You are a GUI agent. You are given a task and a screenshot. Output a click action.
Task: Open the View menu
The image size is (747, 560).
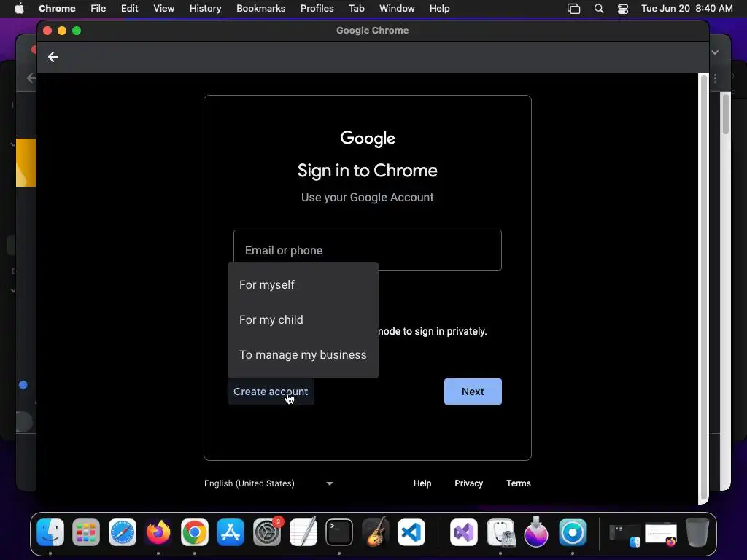[163, 9]
